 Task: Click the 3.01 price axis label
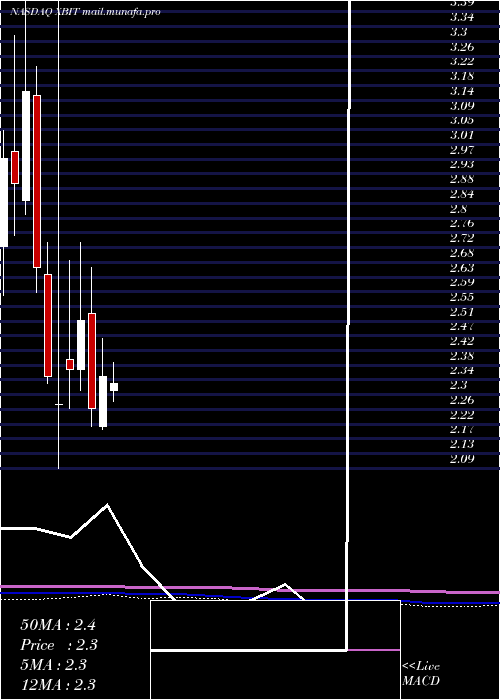pyautogui.click(x=462, y=135)
